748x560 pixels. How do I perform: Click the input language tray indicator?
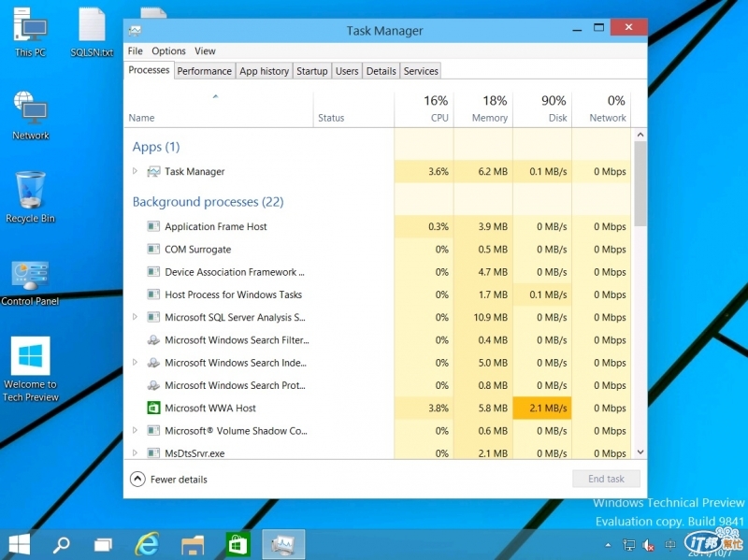(670, 544)
